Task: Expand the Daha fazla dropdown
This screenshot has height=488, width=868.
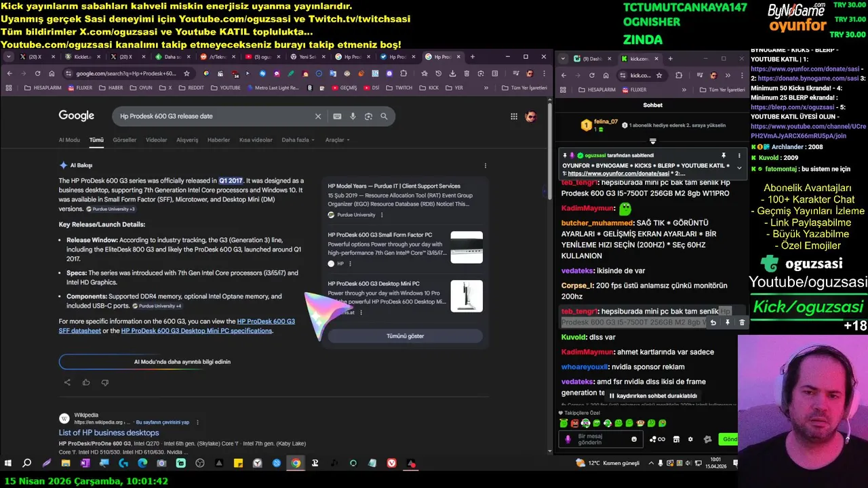Action: click(x=298, y=140)
